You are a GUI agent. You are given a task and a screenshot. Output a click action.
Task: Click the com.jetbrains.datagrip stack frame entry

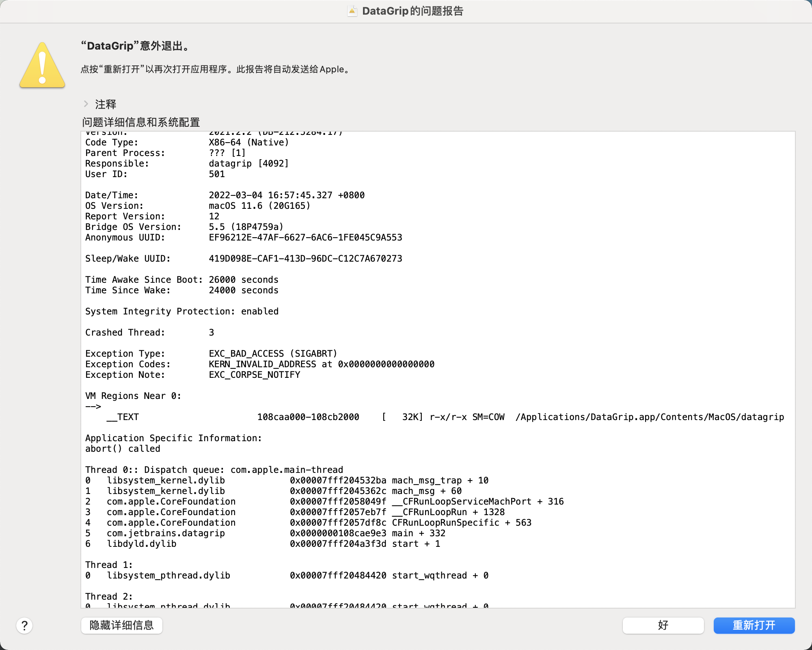166,533
